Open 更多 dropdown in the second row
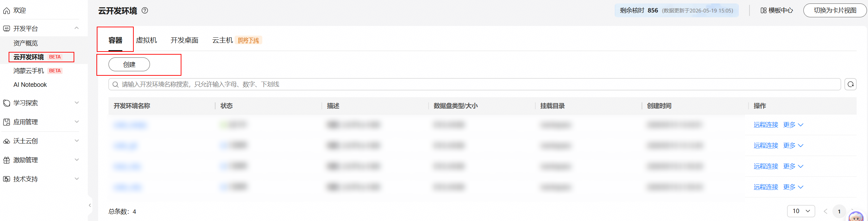 coord(793,146)
